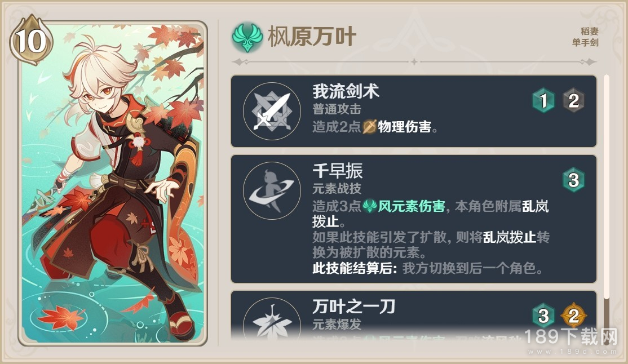
Task: Click the health badge showing 10
Action: point(31,41)
